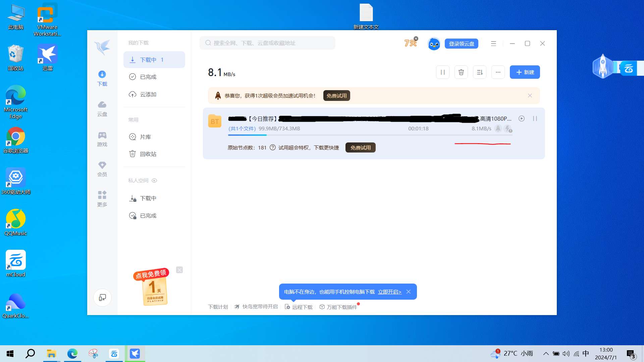Click the 立即开启 link in the tooltip
The width and height of the screenshot is (644, 362).
(389, 292)
